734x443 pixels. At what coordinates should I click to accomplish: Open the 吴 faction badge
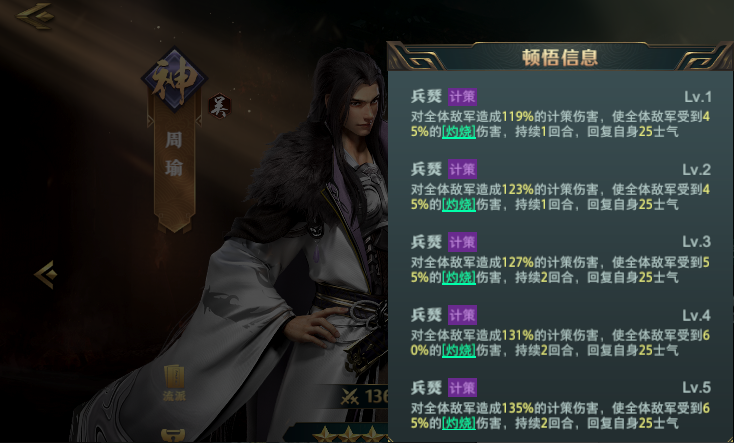tap(220, 106)
